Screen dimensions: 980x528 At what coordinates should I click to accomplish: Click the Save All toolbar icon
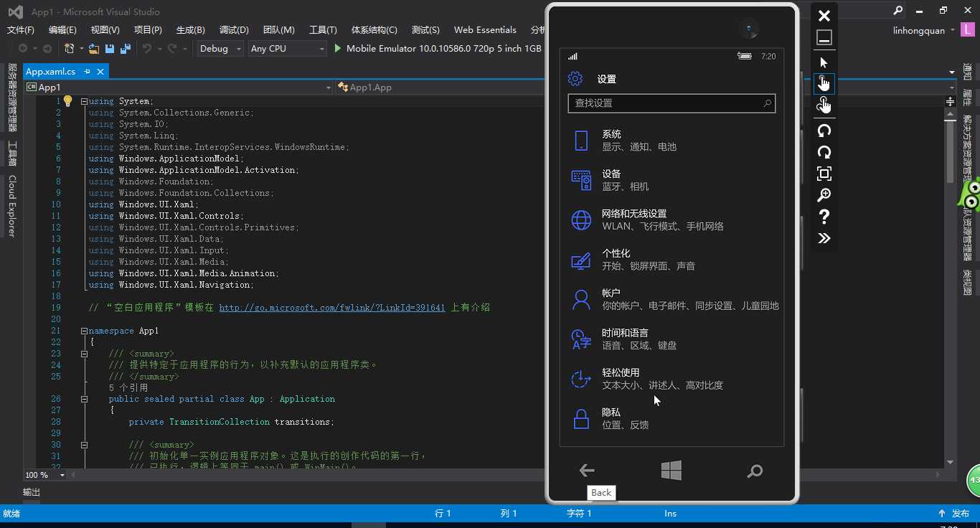pyautogui.click(x=126, y=49)
